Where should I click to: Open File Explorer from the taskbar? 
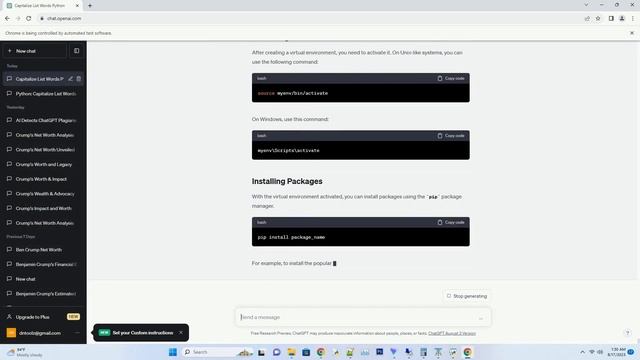tap(291, 352)
